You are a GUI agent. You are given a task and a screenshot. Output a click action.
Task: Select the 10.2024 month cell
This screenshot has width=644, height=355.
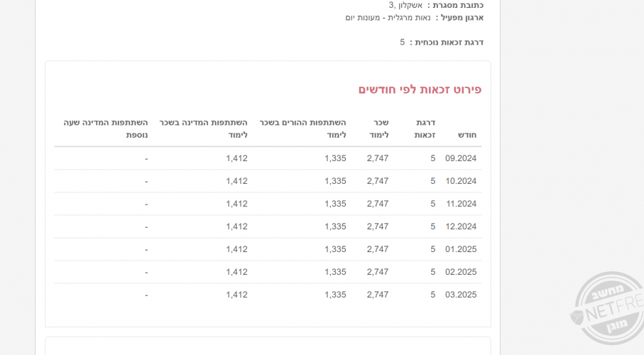click(x=461, y=181)
